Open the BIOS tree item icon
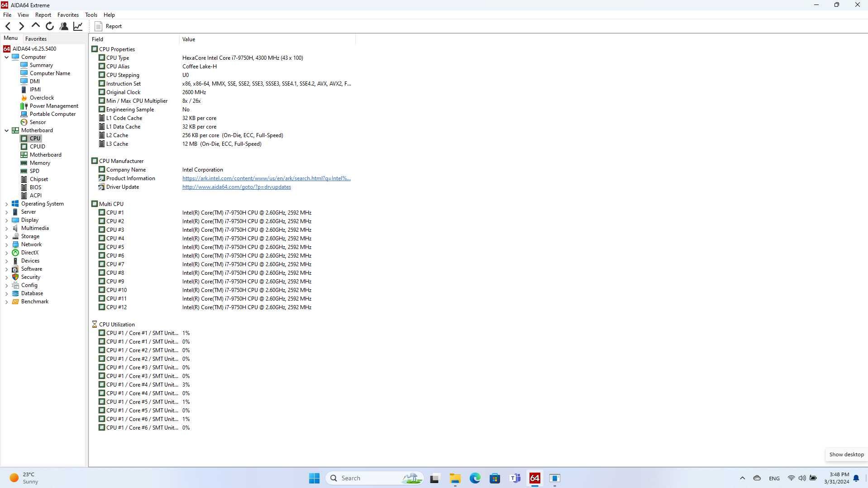This screenshot has width=868, height=488. click(x=24, y=187)
